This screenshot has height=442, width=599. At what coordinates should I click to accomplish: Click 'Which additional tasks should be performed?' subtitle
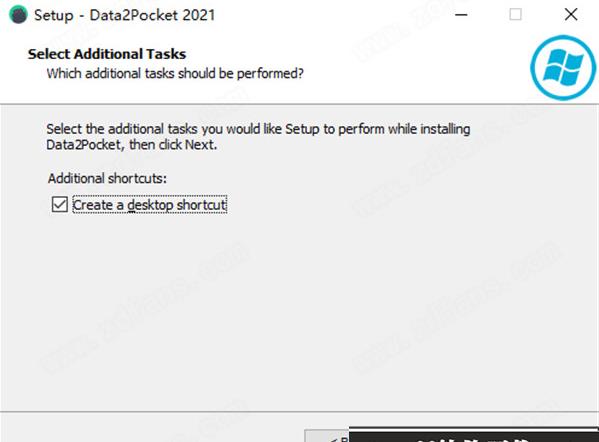(x=175, y=73)
